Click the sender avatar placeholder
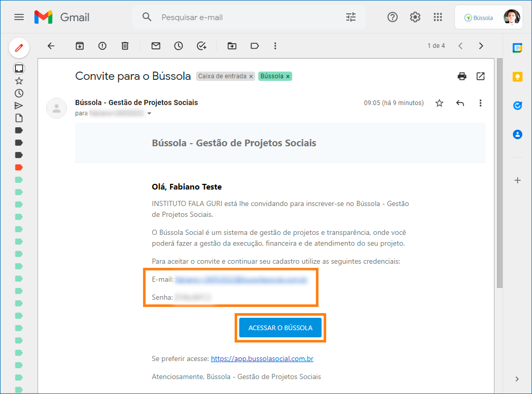 57,108
